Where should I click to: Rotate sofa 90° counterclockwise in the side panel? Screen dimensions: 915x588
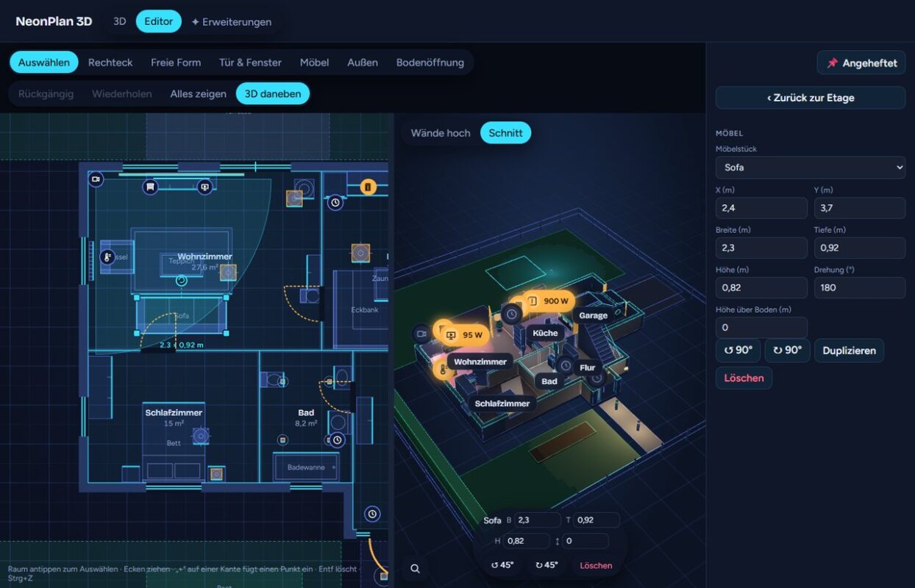tap(738, 351)
